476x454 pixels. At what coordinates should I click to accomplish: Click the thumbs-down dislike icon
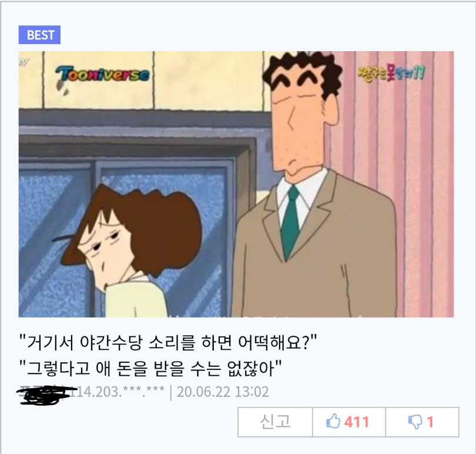415,422
